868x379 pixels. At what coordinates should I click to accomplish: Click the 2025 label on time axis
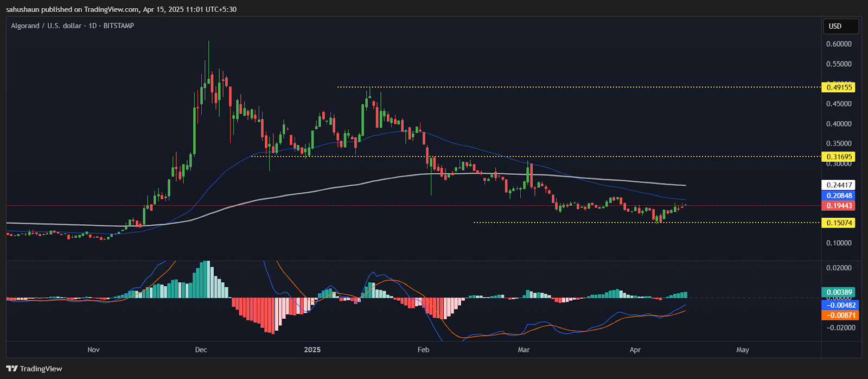click(x=312, y=350)
